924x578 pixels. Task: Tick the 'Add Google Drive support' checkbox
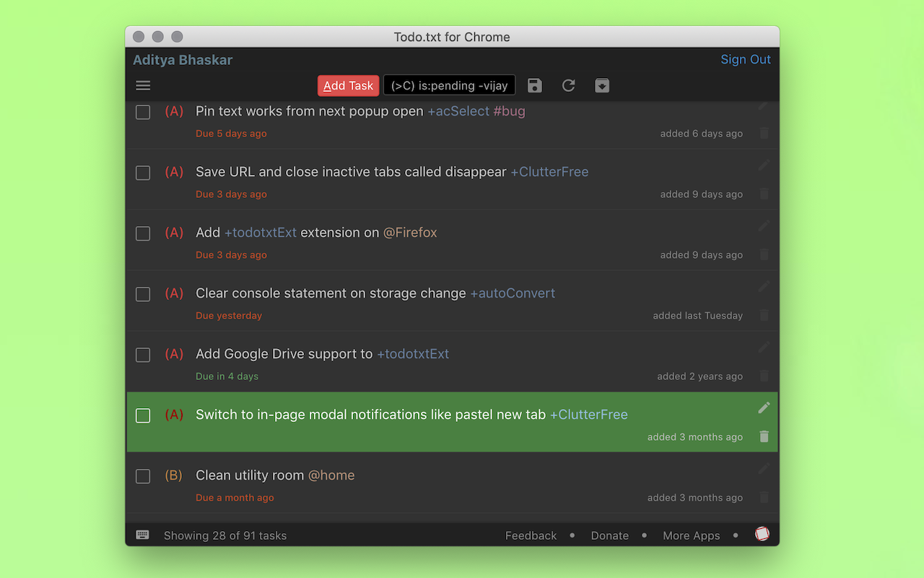pos(143,355)
